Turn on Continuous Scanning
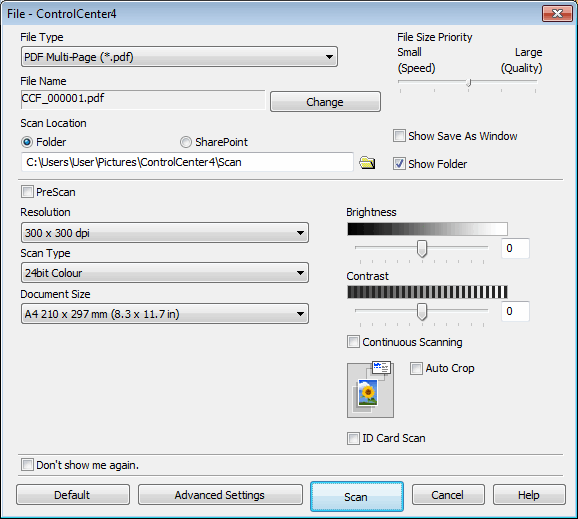Screen dimensions: 578x519 click(x=353, y=342)
